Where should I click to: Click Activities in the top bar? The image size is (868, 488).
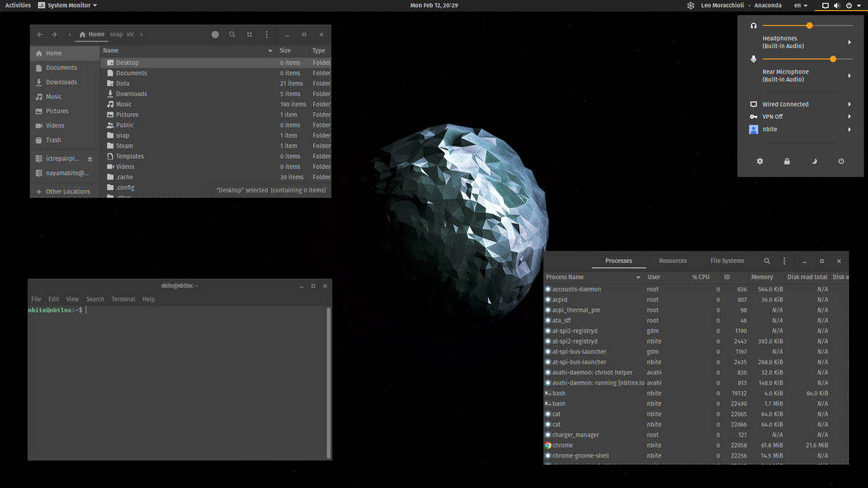coord(18,5)
